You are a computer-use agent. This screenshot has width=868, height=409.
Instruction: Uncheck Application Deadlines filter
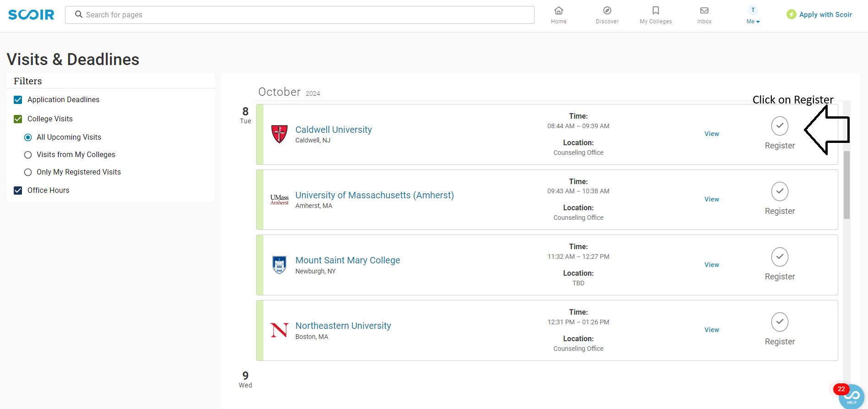18,100
